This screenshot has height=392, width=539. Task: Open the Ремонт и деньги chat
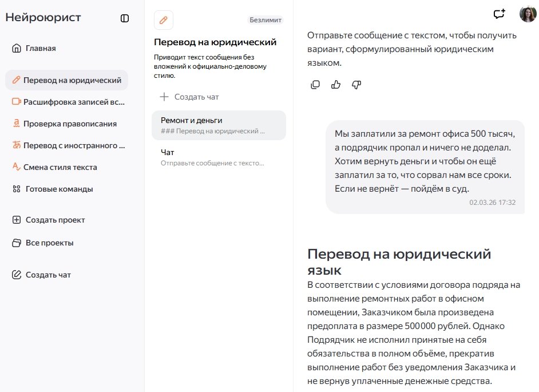[x=219, y=125]
